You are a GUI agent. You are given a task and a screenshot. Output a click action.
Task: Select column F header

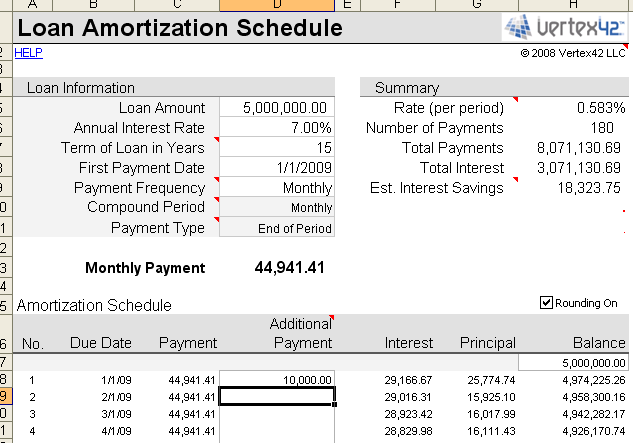tap(397, 6)
